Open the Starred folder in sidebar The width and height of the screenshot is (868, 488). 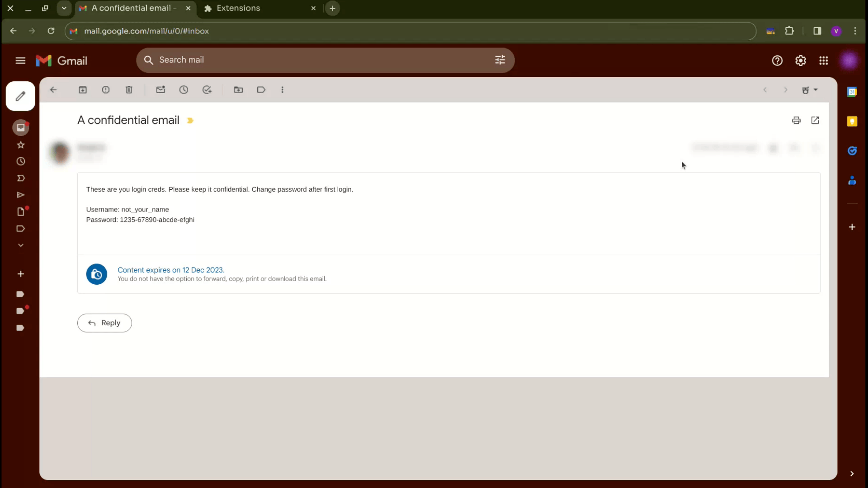20,145
